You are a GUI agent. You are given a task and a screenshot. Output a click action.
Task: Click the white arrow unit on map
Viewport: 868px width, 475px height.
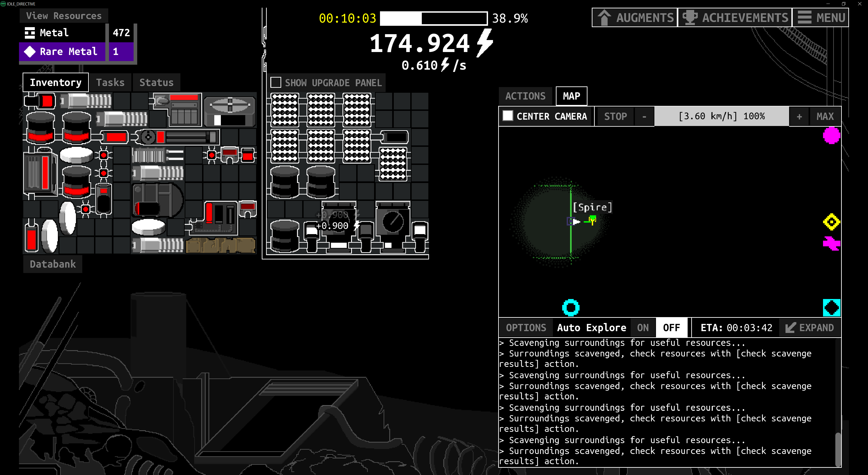click(577, 221)
